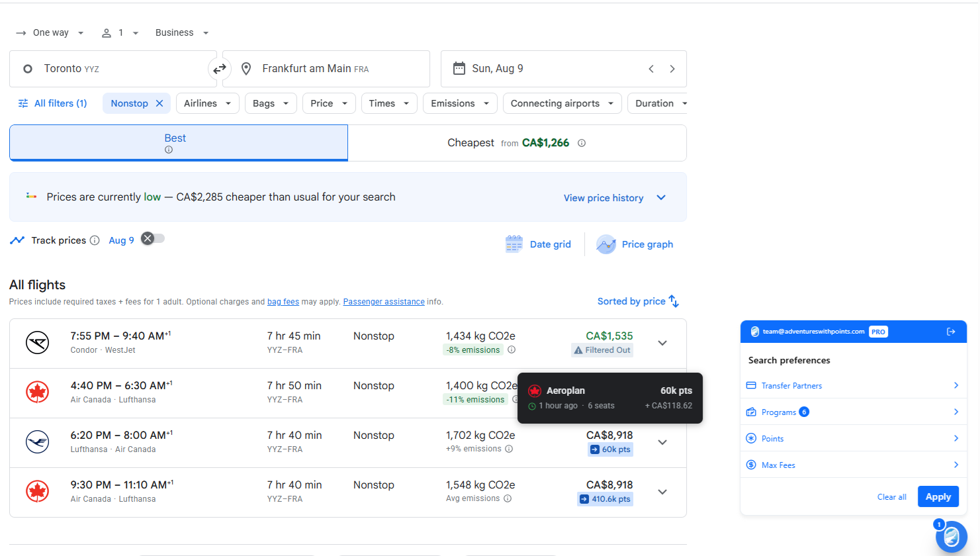Open the Bags filter dropdown

(271, 103)
